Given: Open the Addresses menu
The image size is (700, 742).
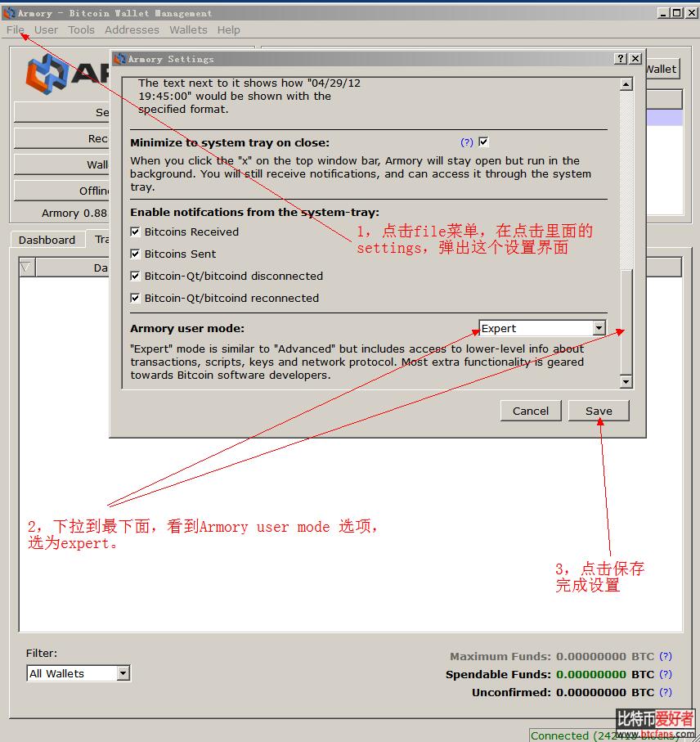Looking at the screenshot, I should point(132,29).
